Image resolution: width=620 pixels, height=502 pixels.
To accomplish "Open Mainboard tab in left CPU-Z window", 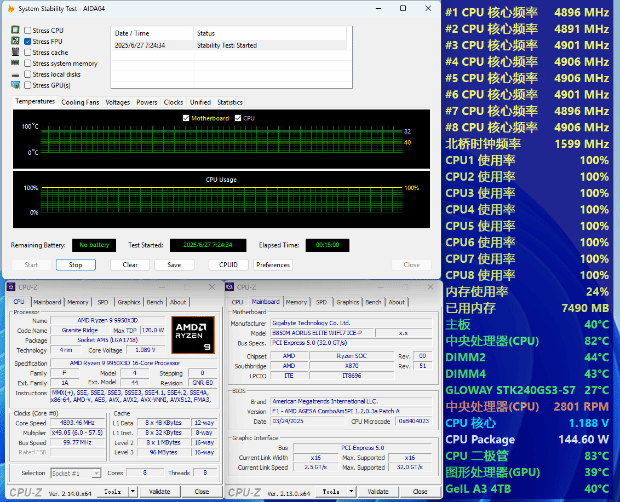I will point(47,302).
